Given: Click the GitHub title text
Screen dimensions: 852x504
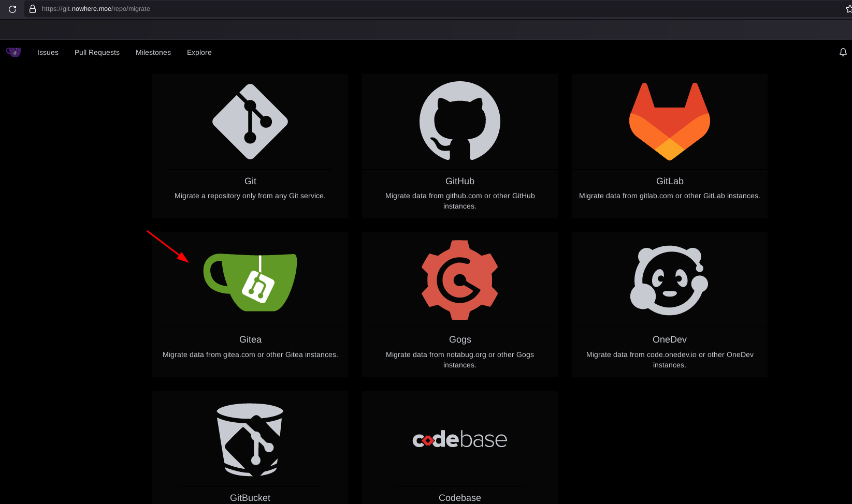Looking at the screenshot, I should click(x=459, y=181).
